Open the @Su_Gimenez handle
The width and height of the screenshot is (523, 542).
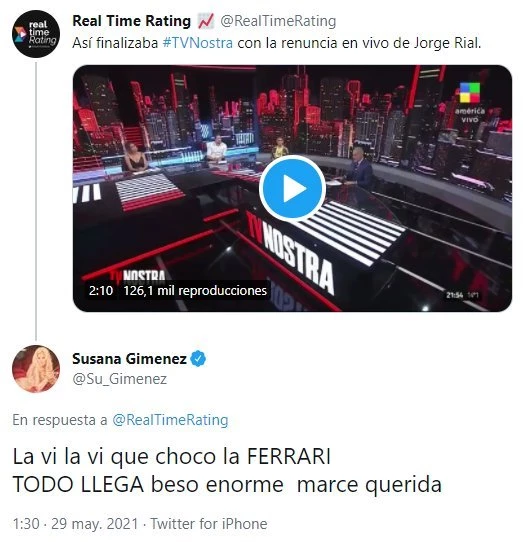(120, 379)
